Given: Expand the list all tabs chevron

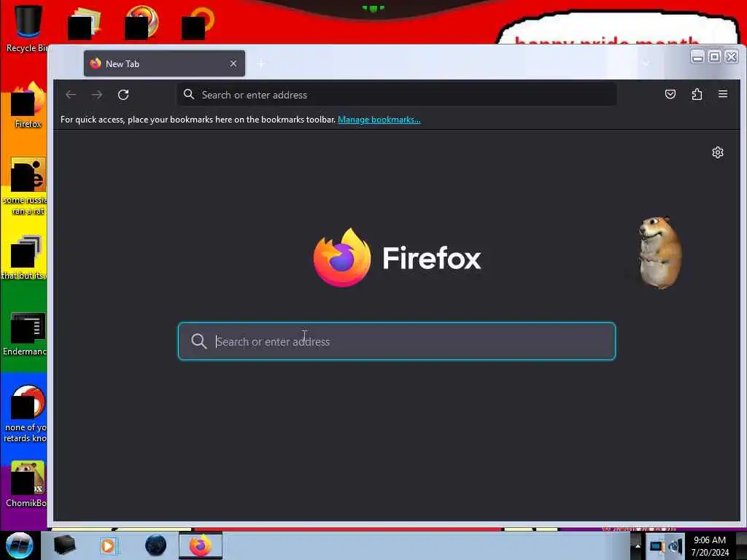Looking at the screenshot, I should pyautogui.click(x=646, y=64).
